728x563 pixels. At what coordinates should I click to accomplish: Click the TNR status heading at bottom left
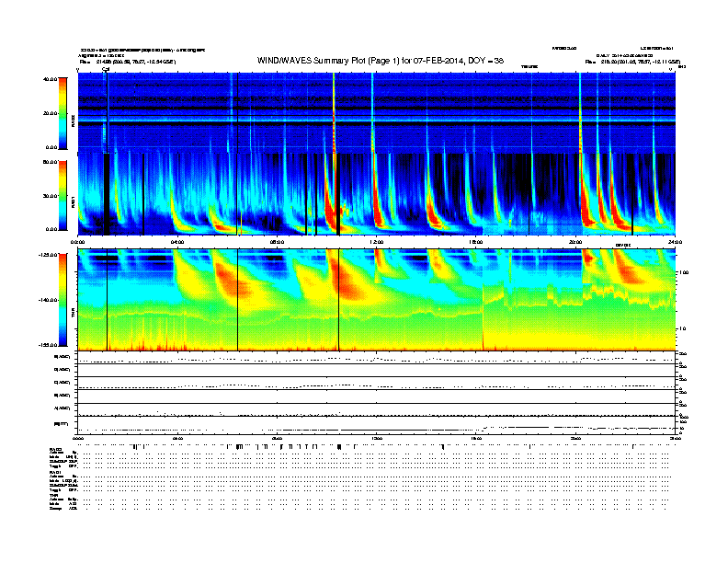click(53, 495)
